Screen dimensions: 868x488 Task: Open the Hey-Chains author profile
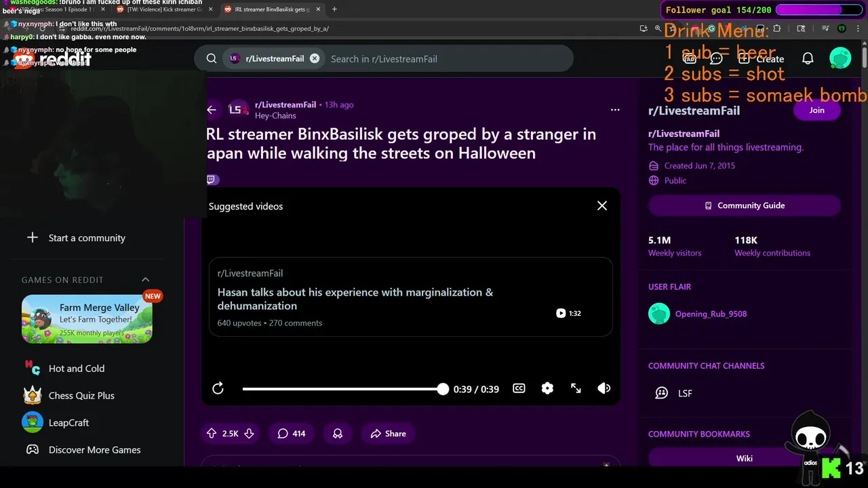pos(275,116)
